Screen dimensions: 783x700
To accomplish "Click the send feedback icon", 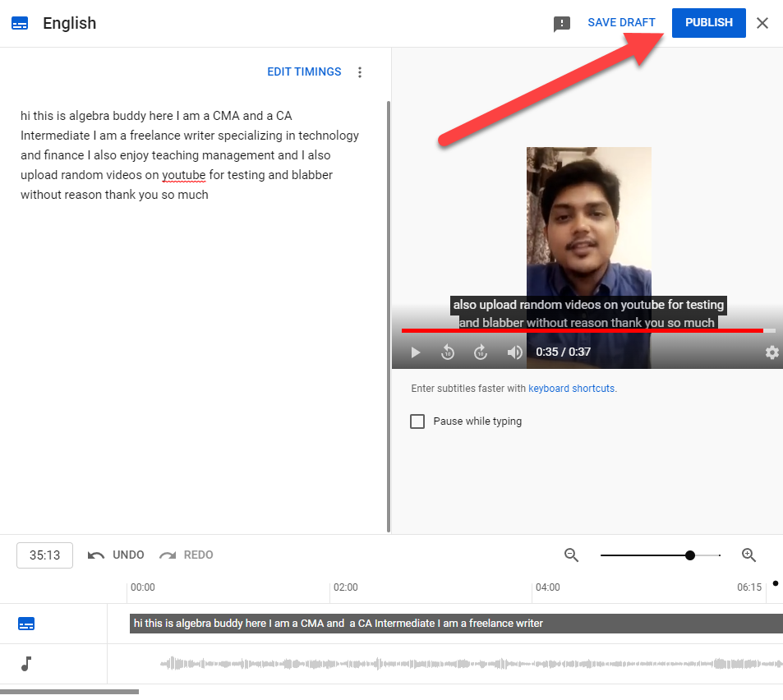I will pyautogui.click(x=562, y=24).
